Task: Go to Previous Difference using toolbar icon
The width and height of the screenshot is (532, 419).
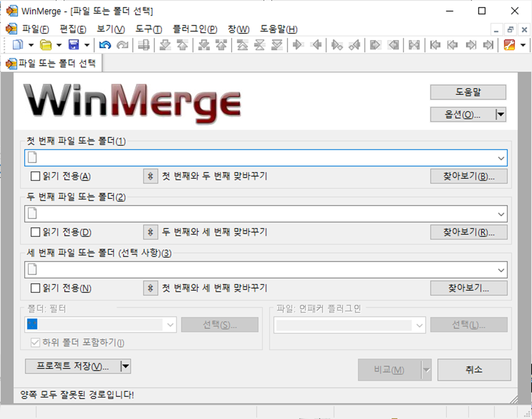Action: [x=183, y=45]
